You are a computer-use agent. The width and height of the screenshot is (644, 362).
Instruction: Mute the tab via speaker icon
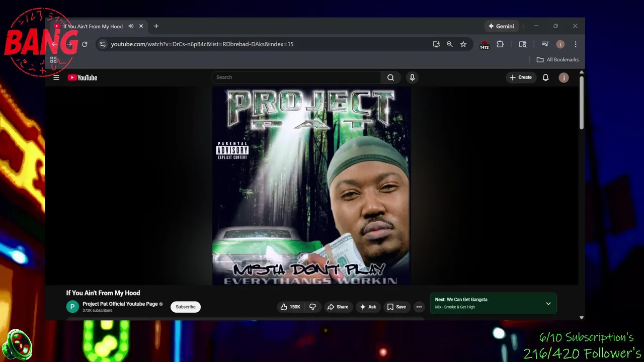point(131,26)
